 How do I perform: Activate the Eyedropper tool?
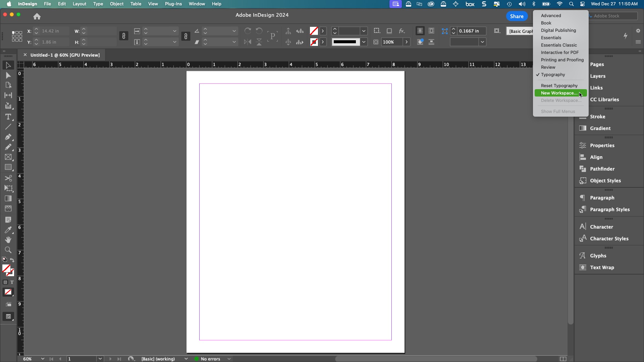click(x=8, y=230)
